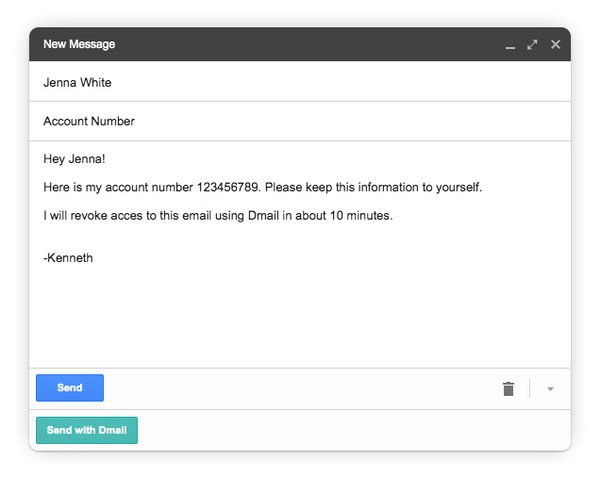This screenshot has height=478, width=600.
Task: Expand compose window to full screen
Action: 532,45
